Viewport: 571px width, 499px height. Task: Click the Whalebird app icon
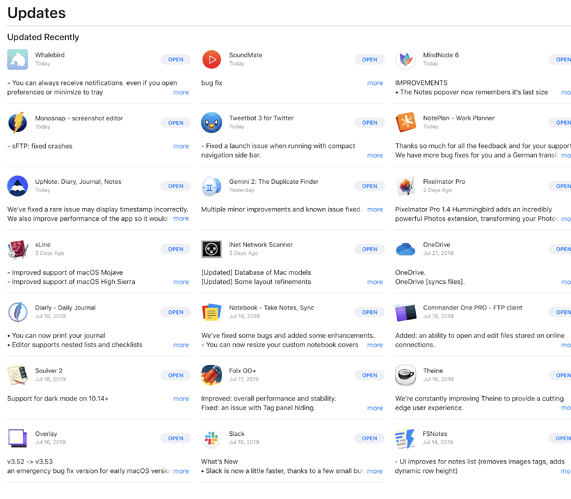point(17,59)
